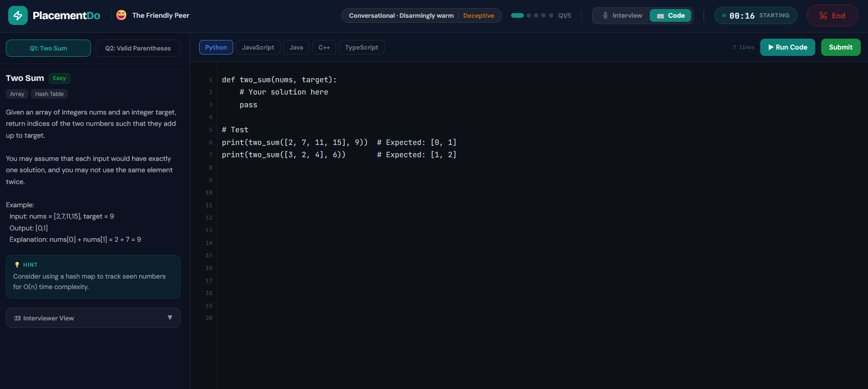The image size is (868, 389).
Task: Select Java language tab
Action: click(x=296, y=47)
